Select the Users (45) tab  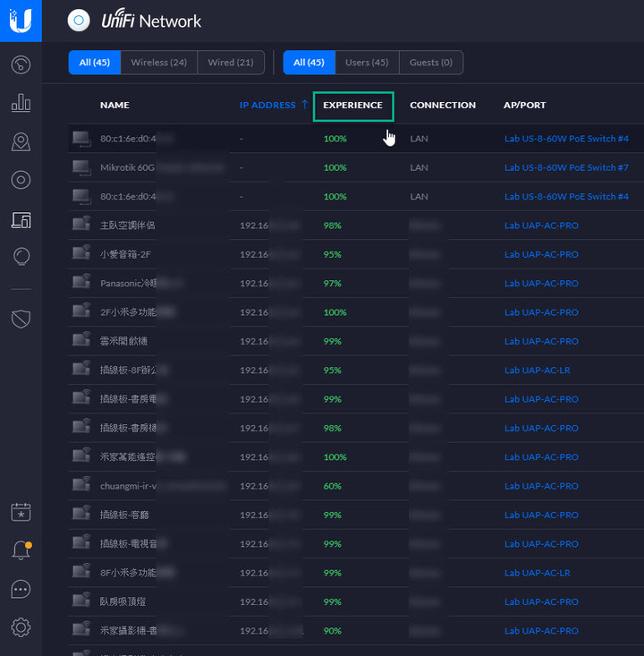(x=367, y=63)
